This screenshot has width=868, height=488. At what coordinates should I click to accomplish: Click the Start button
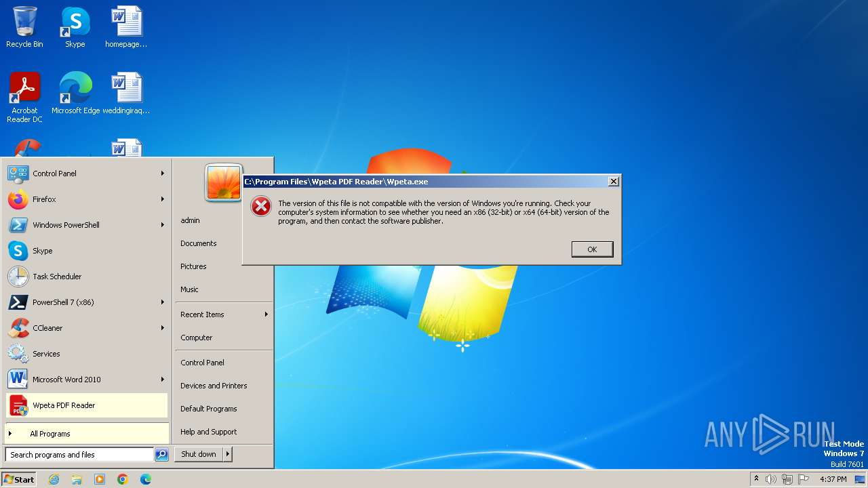19,479
